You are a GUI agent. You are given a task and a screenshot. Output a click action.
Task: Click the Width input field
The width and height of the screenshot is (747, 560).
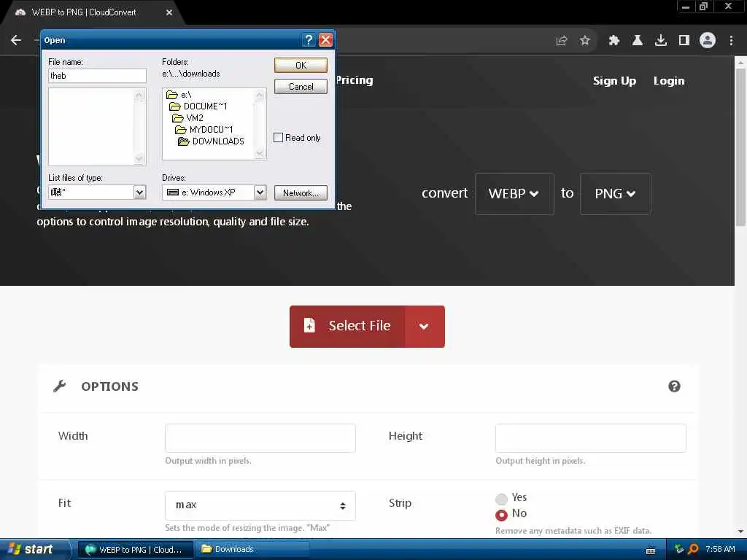[260, 438]
